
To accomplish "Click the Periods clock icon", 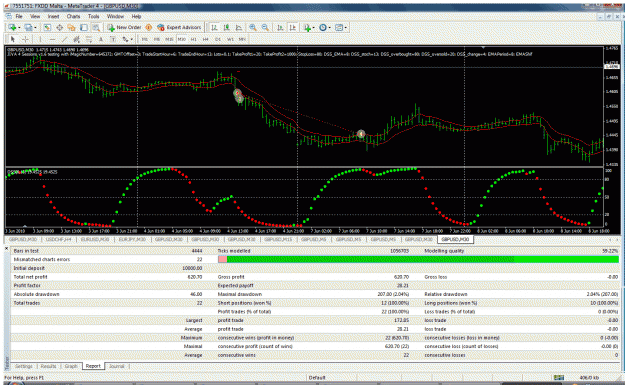I will [x=323, y=28].
